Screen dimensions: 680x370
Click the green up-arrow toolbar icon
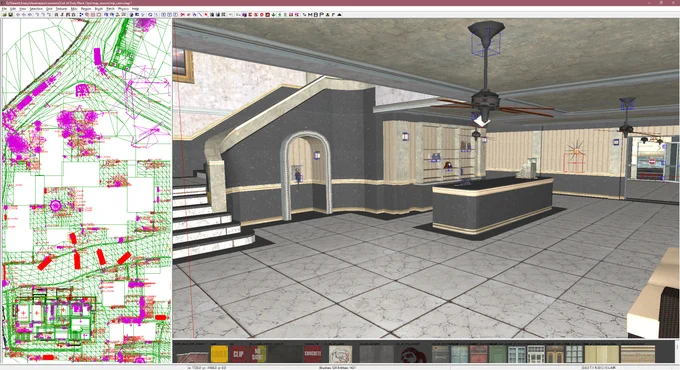[280, 15]
